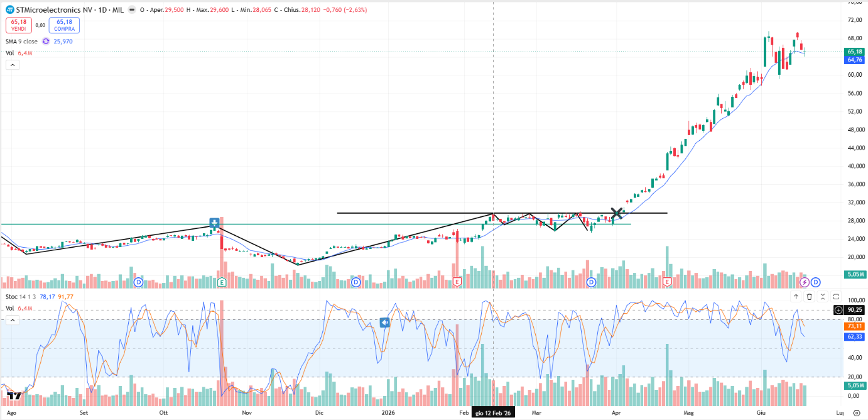Click the September dividend D marker

[139, 282]
